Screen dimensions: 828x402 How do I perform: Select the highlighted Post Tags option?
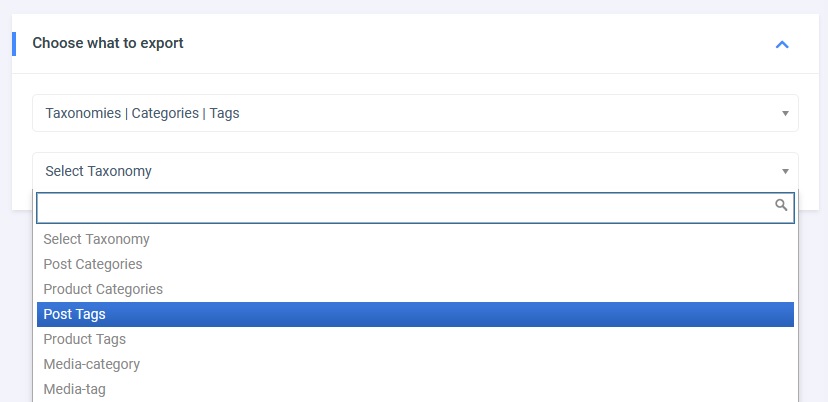tap(75, 315)
